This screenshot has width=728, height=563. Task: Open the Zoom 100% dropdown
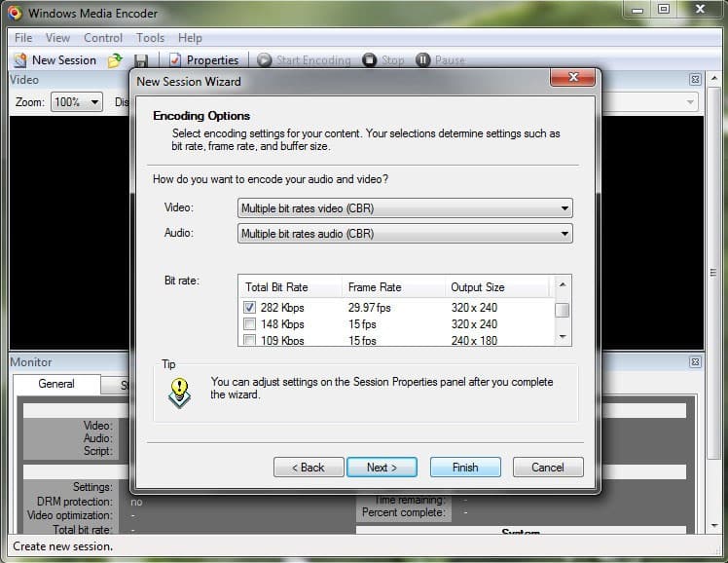coord(77,101)
